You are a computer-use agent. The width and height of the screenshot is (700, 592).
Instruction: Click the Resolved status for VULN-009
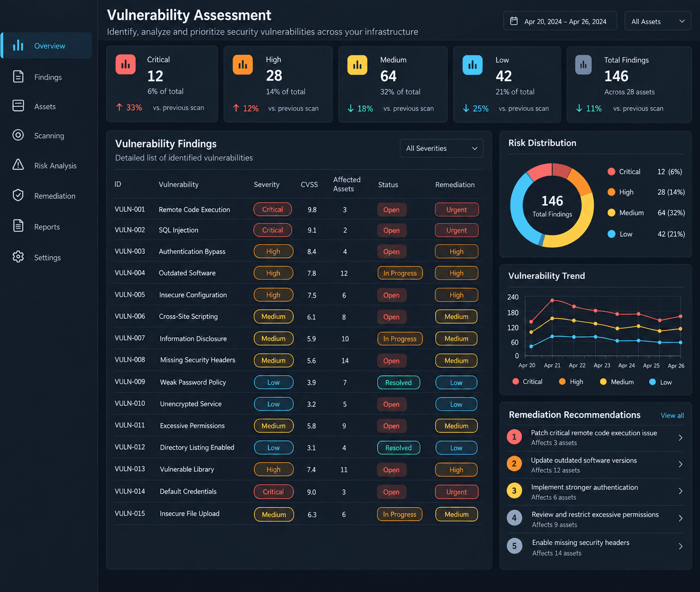[399, 383]
